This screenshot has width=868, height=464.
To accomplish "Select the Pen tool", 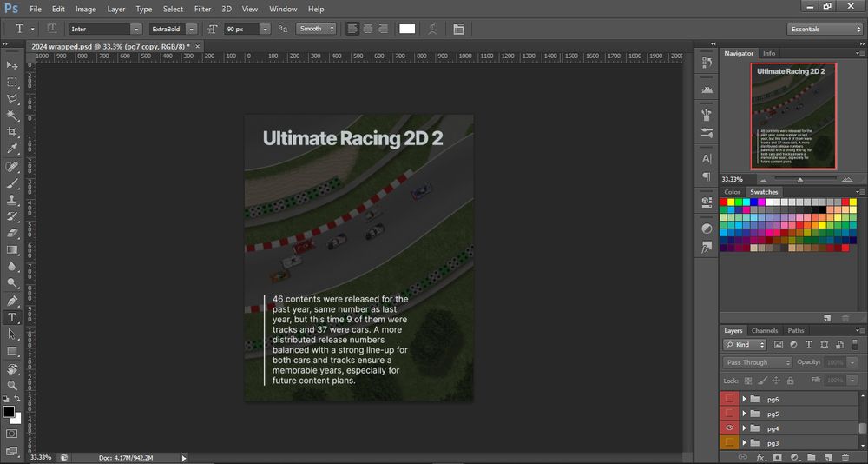I will click(11, 301).
